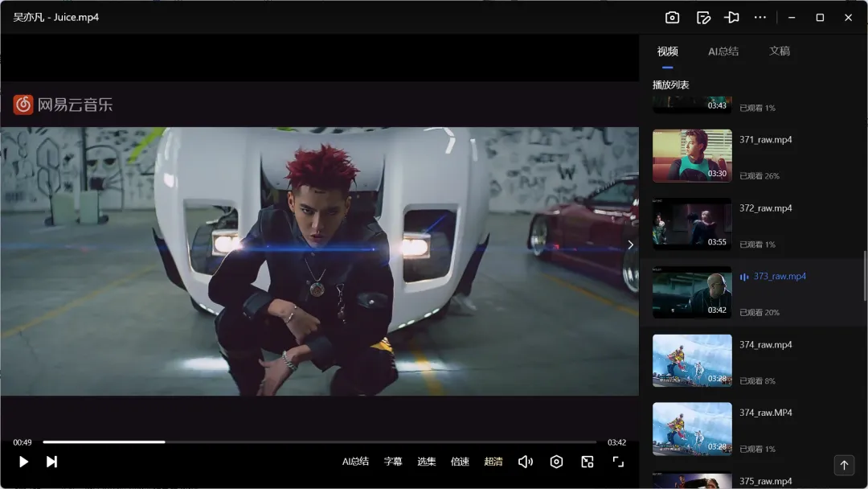Click the 375_raw.mp4 file name

(x=766, y=481)
